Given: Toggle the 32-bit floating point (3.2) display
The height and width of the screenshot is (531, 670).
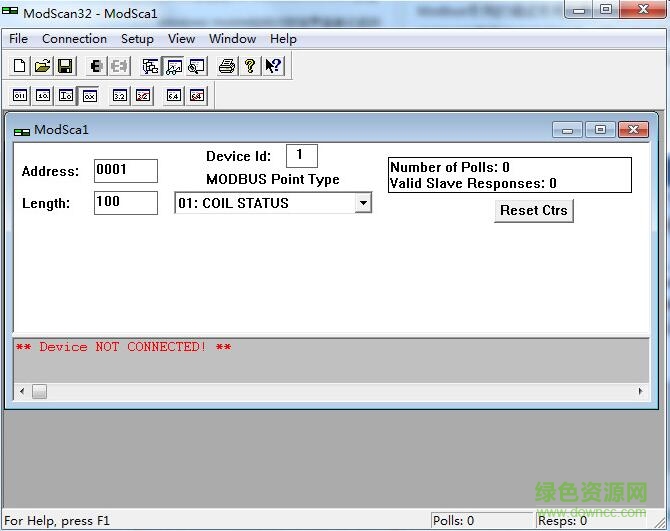Looking at the screenshot, I should [x=120, y=96].
